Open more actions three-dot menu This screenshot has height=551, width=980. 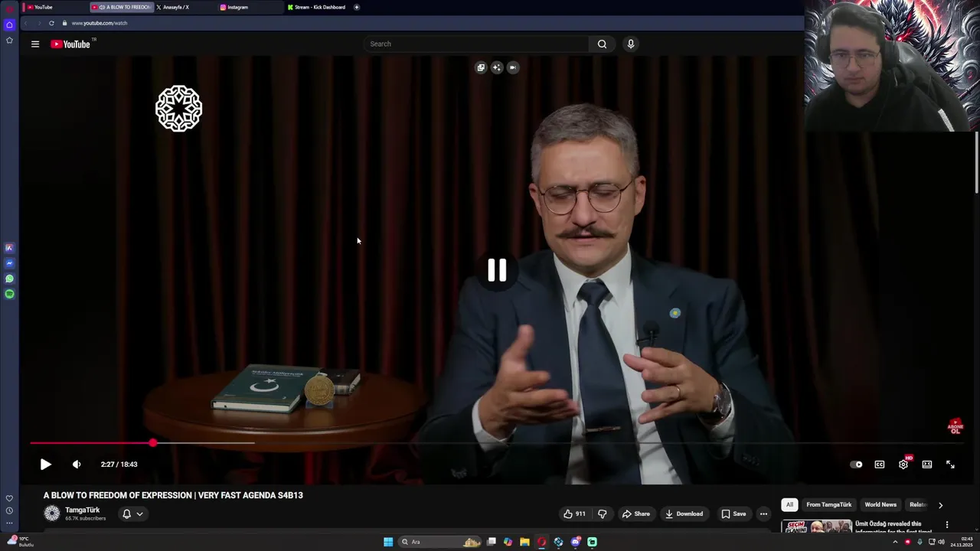pyautogui.click(x=763, y=514)
